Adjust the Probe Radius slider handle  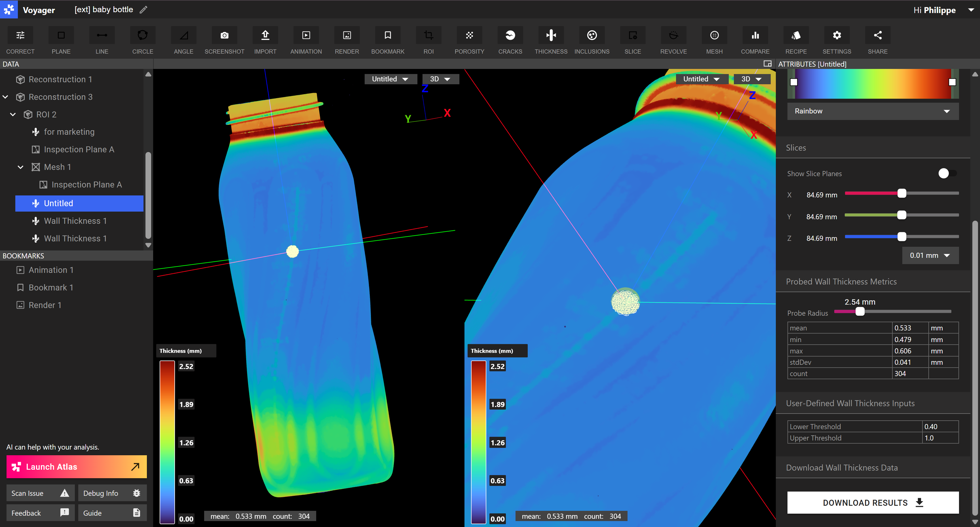point(860,312)
